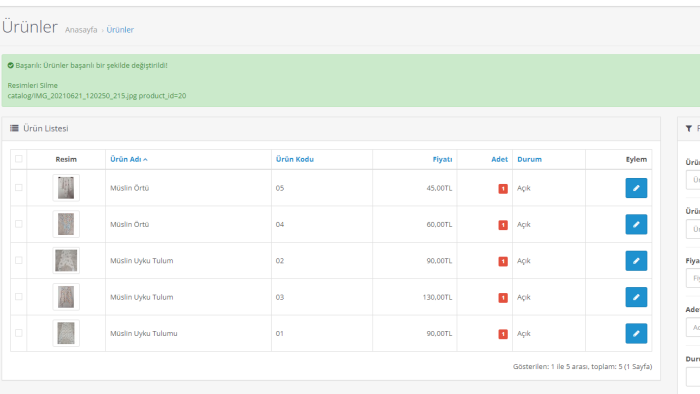Sort the table by Adet column
The width and height of the screenshot is (700, 394).
[500, 159]
